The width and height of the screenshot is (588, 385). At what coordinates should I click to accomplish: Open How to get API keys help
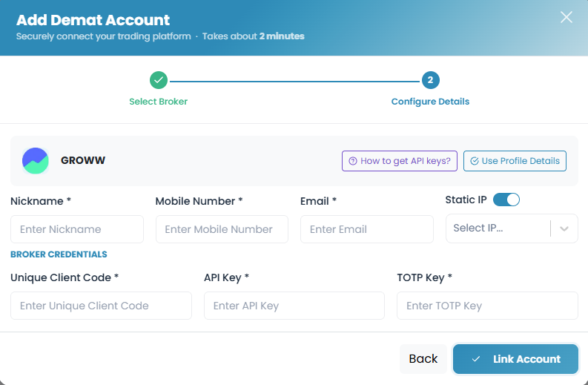pyautogui.click(x=400, y=161)
